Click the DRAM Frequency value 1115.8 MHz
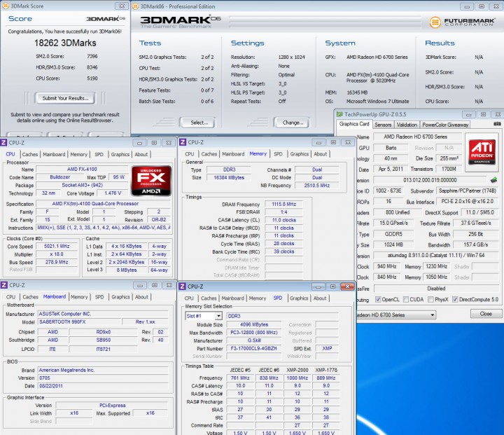Screen dimensions: 504x435 283,204
